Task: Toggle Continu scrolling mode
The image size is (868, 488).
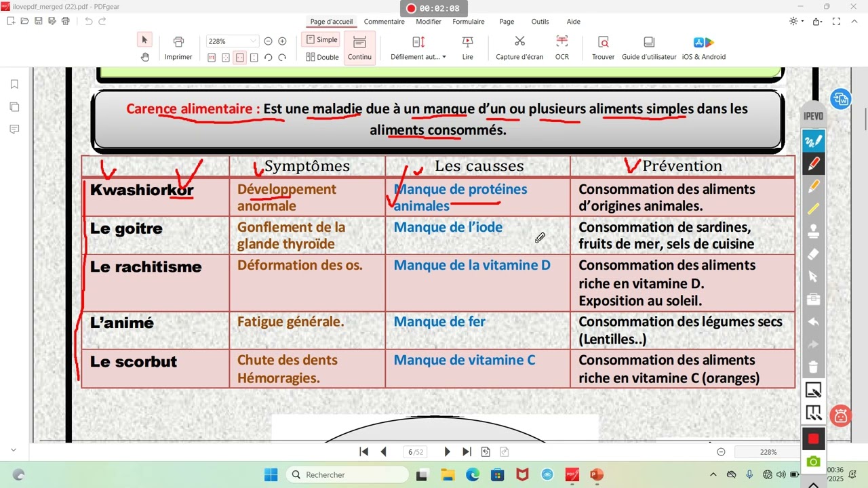Action: (x=359, y=48)
